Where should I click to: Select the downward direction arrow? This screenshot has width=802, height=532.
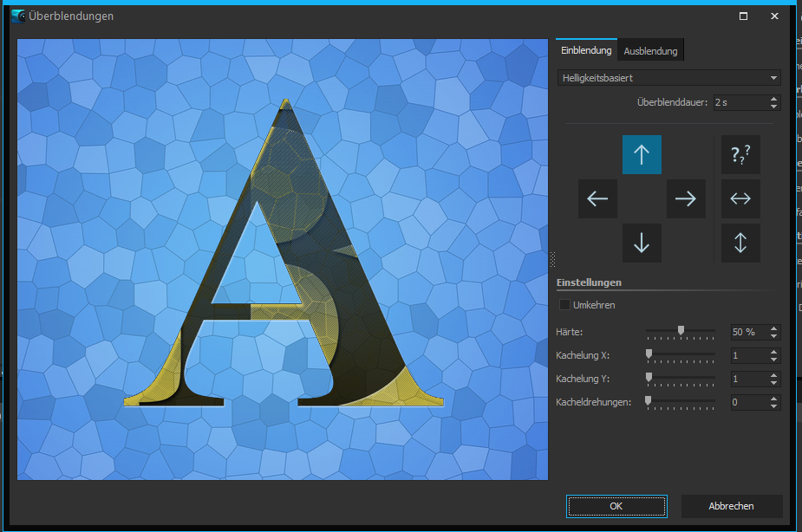[642, 243]
